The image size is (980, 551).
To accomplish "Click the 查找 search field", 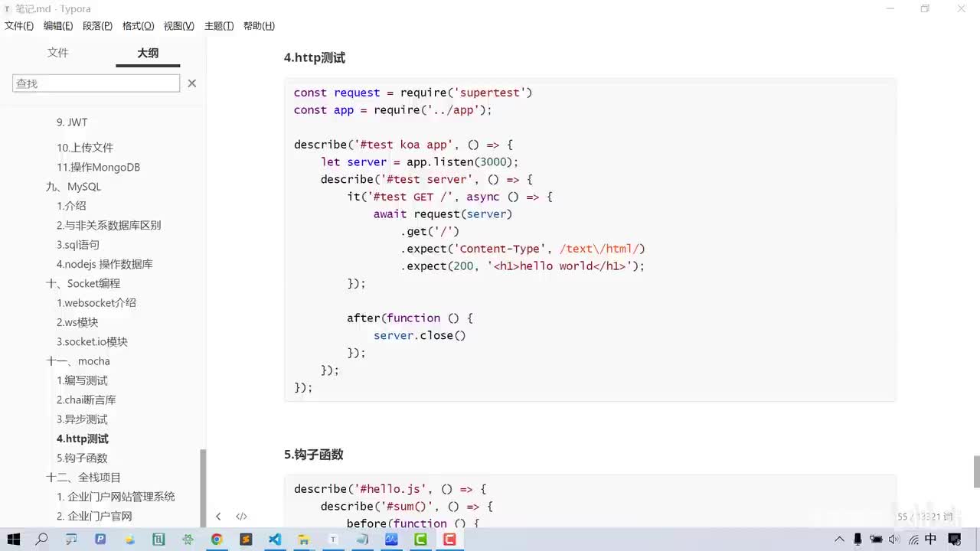I will pyautogui.click(x=96, y=83).
